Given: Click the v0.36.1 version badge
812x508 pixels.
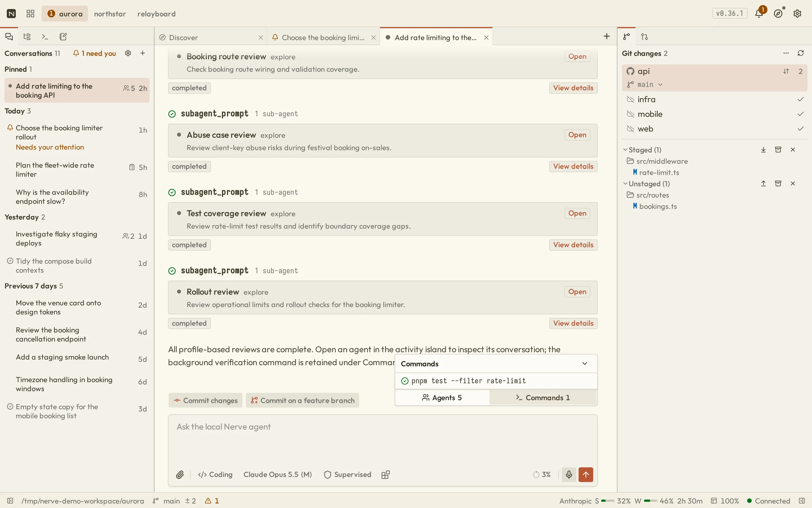Looking at the screenshot, I should click(x=729, y=14).
